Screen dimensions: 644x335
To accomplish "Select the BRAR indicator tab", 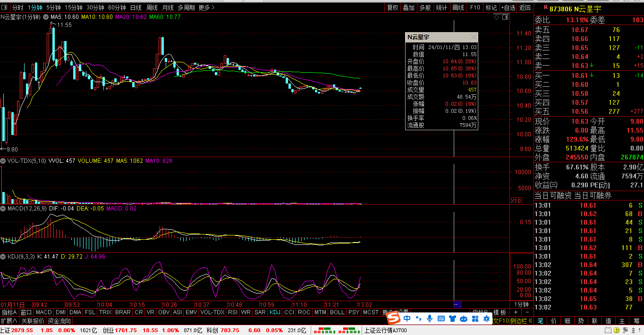I will [123, 312].
